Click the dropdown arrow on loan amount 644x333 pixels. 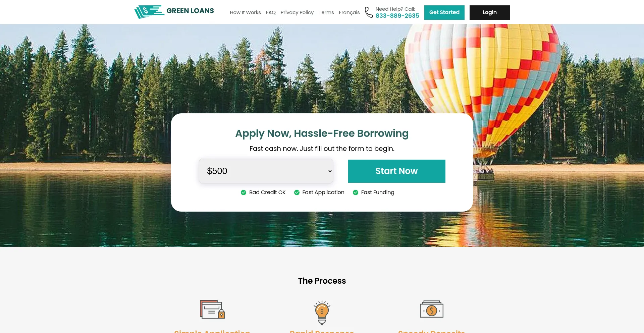click(x=330, y=171)
